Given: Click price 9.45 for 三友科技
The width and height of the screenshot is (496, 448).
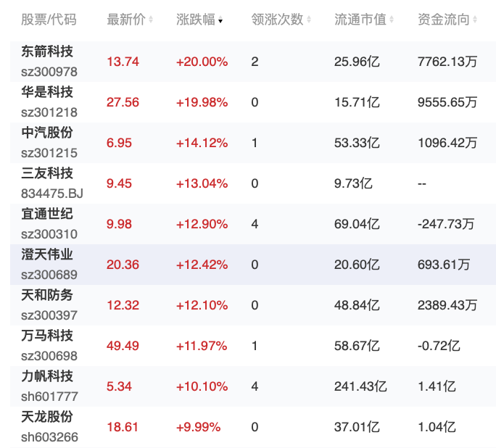Looking at the screenshot, I should tap(119, 183).
